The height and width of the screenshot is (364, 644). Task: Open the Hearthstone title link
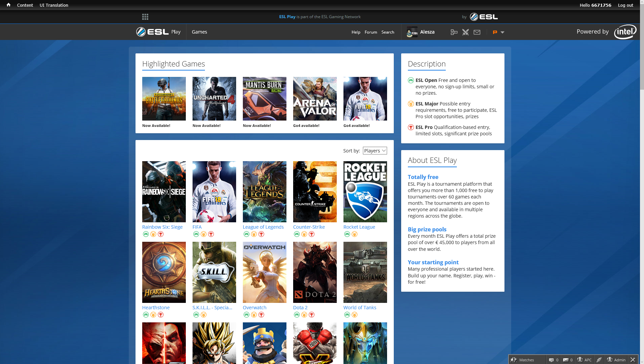tap(156, 308)
